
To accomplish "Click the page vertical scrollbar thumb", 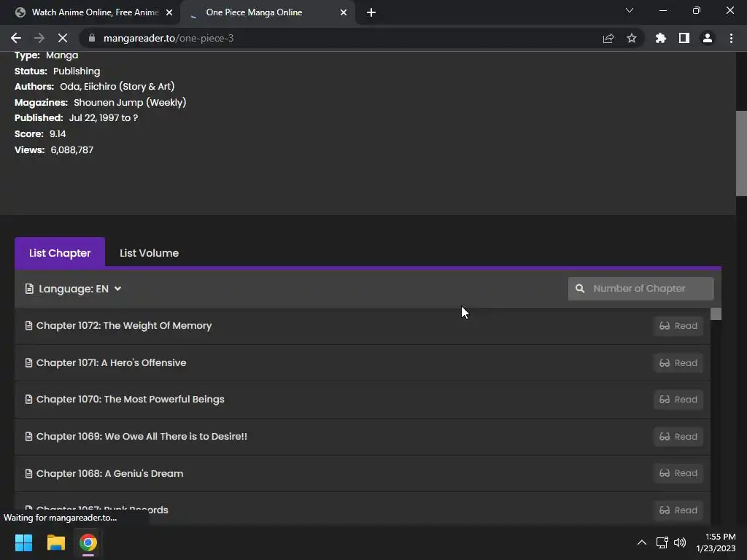I will [x=741, y=153].
